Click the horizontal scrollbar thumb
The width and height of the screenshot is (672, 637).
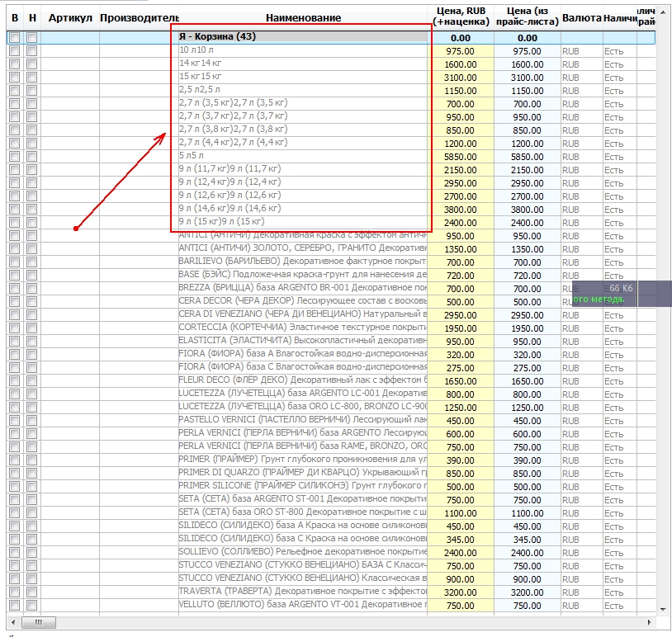pyautogui.click(x=39, y=622)
